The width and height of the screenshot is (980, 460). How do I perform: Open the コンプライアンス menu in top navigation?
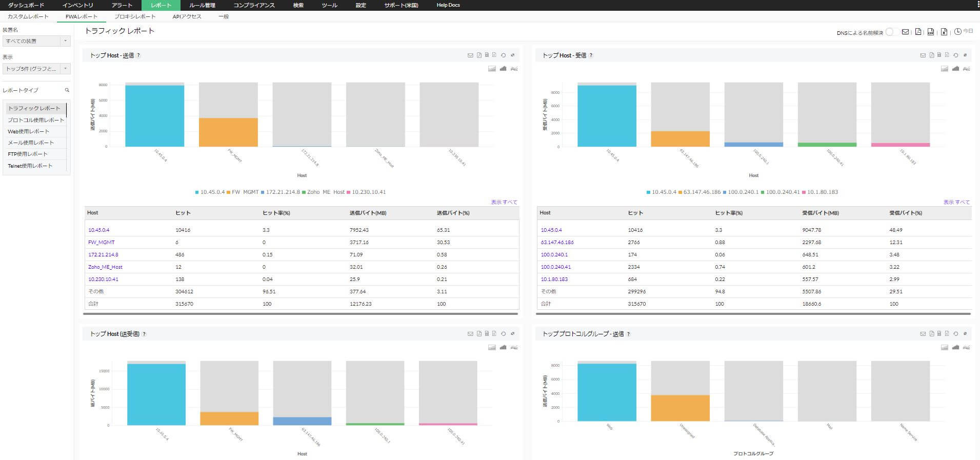254,5
